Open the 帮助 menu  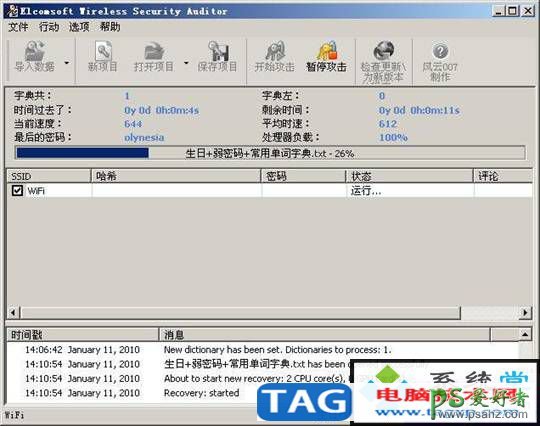click(110, 27)
